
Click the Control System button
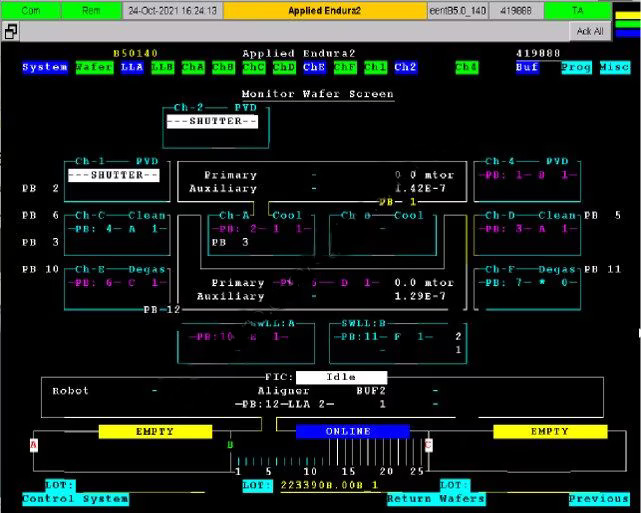(x=75, y=498)
